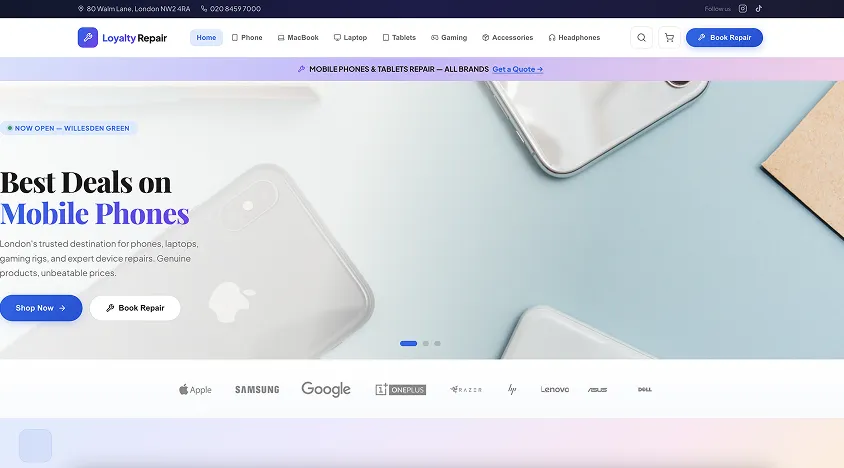Screen dimensions: 844x468
Task: Open the Laptop nav item
Action: (350, 38)
